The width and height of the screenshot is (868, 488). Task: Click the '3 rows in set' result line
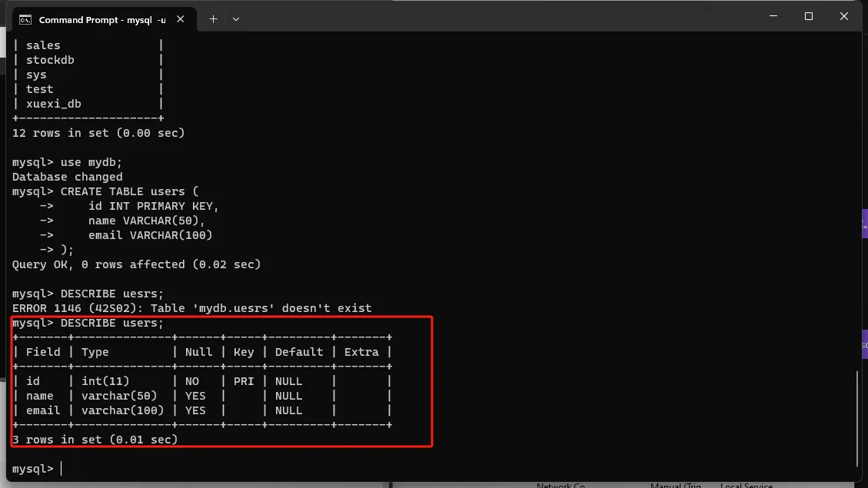pos(95,440)
